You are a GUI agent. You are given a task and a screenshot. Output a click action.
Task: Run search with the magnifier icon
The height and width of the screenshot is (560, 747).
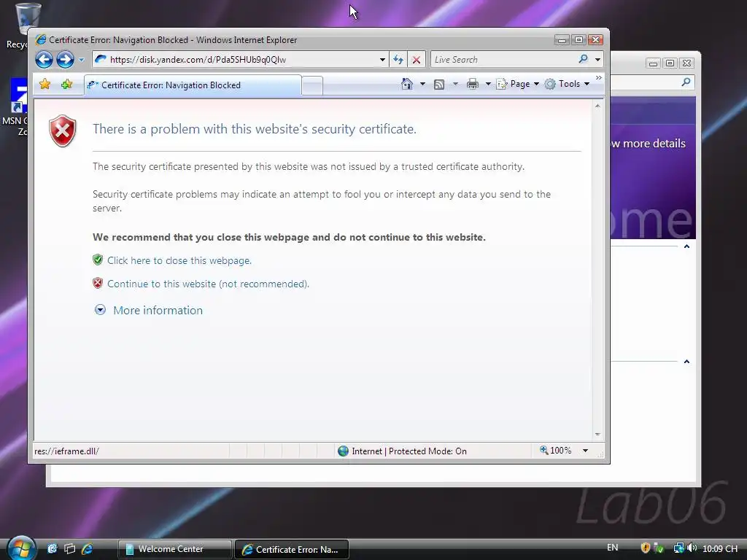pyautogui.click(x=583, y=59)
